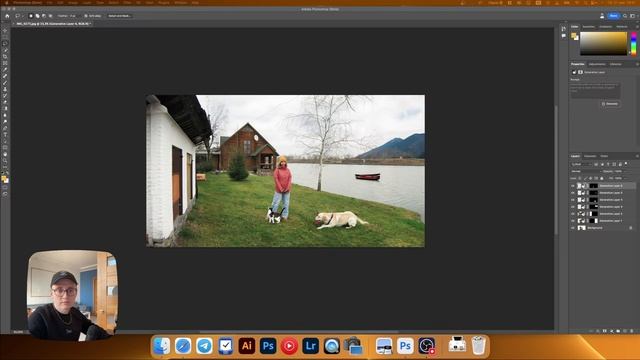Click the Select and Mask button
The image size is (640, 360).
[x=120, y=16]
